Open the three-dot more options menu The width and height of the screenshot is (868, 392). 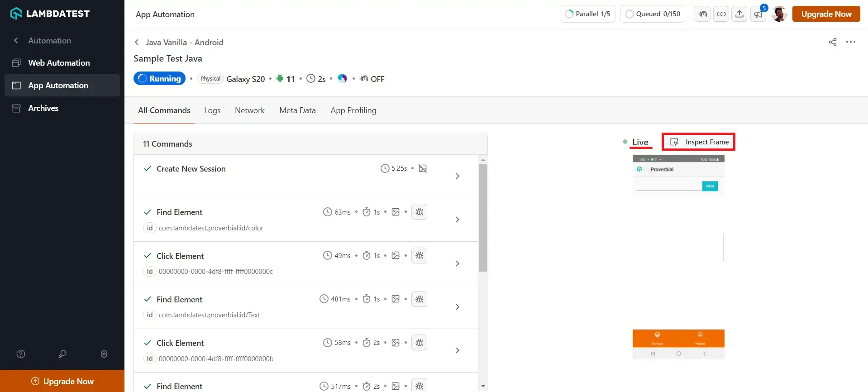(x=851, y=42)
